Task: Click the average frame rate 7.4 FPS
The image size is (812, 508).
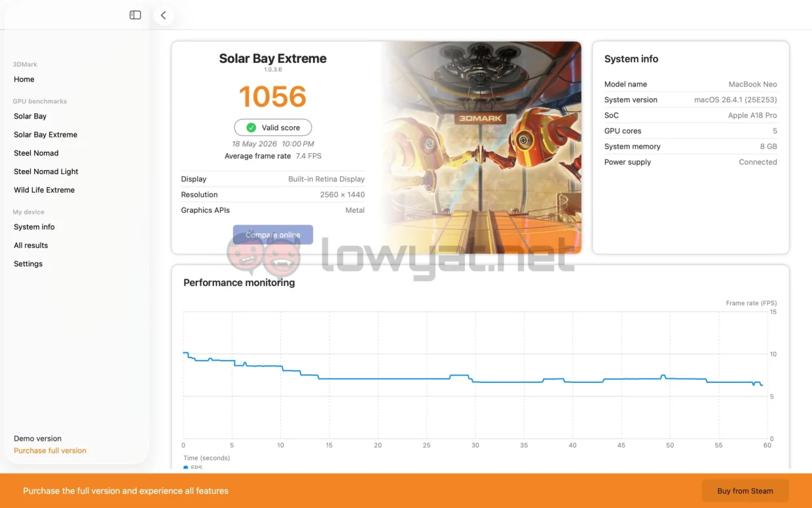Action: pyautogui.click(x=308, y=156)
